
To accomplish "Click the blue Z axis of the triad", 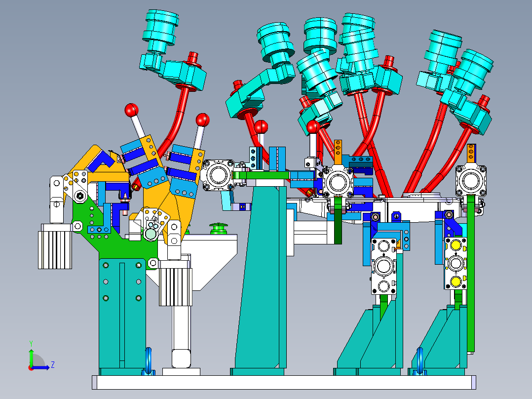I will tap(40, 367).
